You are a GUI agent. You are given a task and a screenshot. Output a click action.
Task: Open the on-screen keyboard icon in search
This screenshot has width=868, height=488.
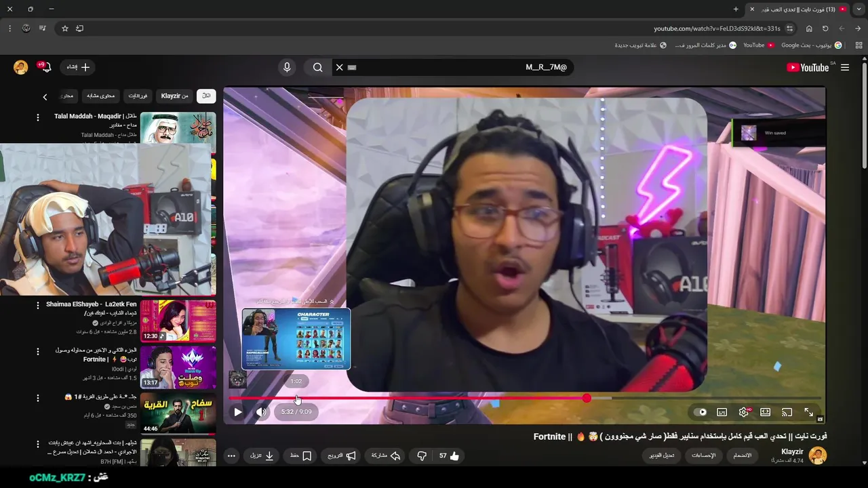(351, 67)
